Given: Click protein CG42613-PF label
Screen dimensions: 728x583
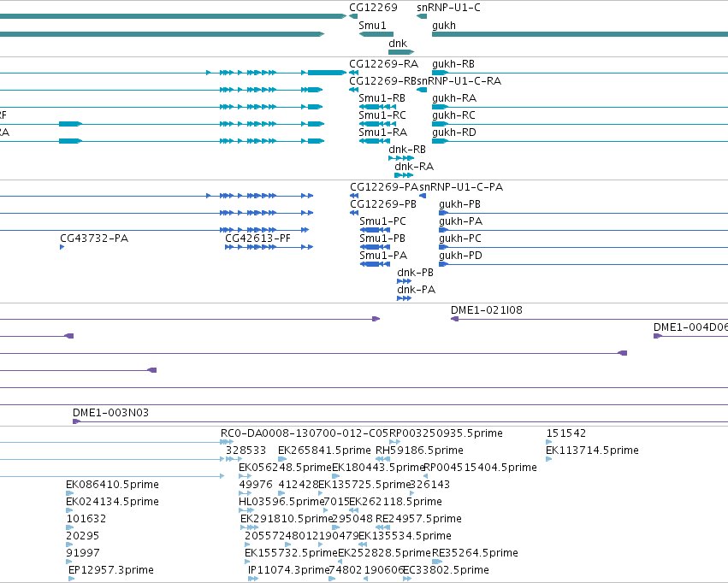Looking at the screenshot, I should [x=258, y=238].
